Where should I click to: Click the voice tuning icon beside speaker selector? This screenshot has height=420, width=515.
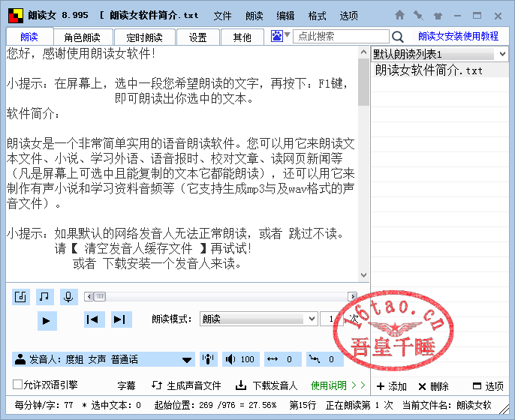point(209,359)
